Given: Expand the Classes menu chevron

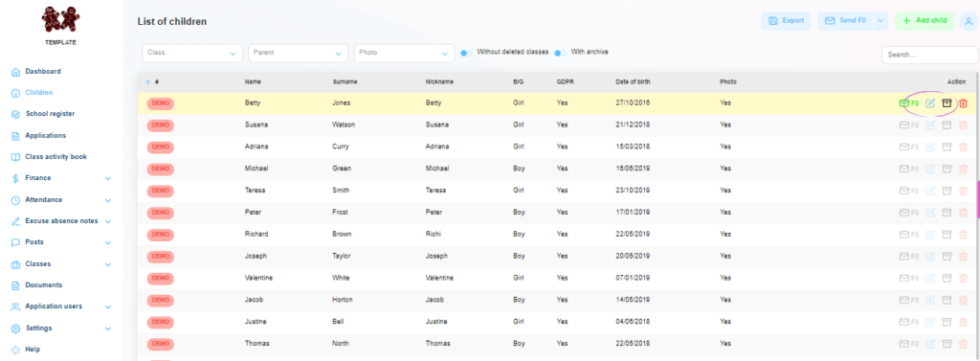Looking at the screenshot, I should coord(108,264).
